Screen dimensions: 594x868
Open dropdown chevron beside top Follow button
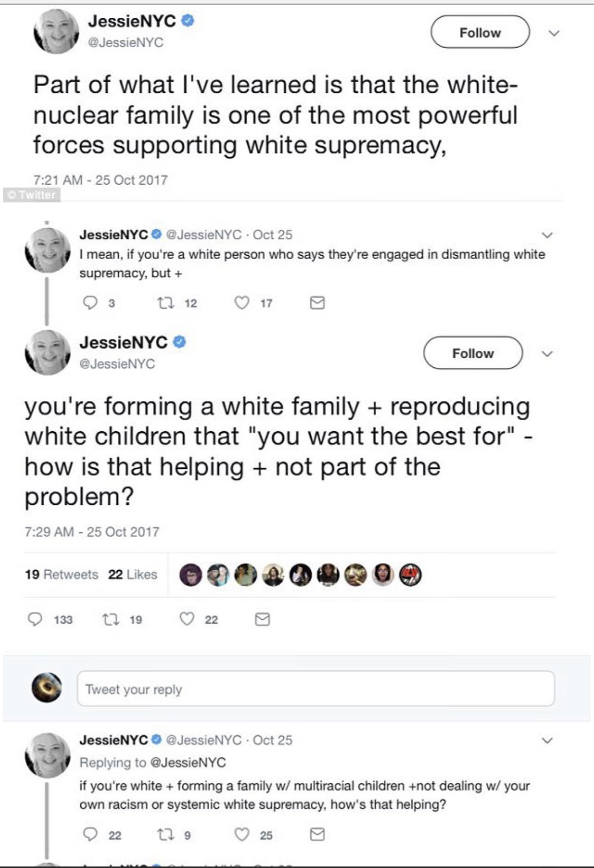click(x=554, y=33)
